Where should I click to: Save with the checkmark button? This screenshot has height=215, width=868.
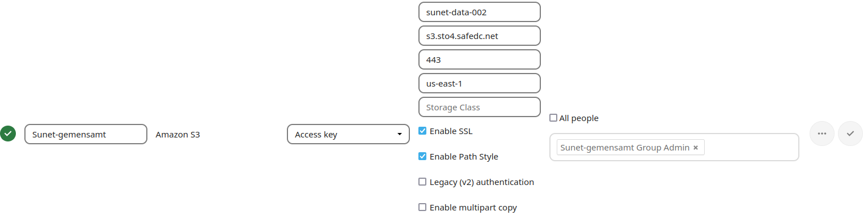pos(850,134)
